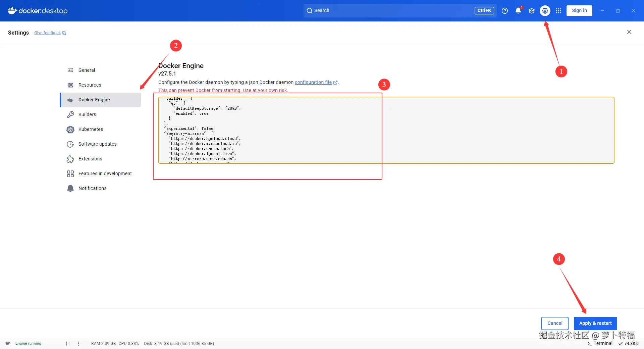Image resolution: width=644 pixels, height=349 pixels.
Task: Click the Engine running whale status icon
Action: [8, 343]
